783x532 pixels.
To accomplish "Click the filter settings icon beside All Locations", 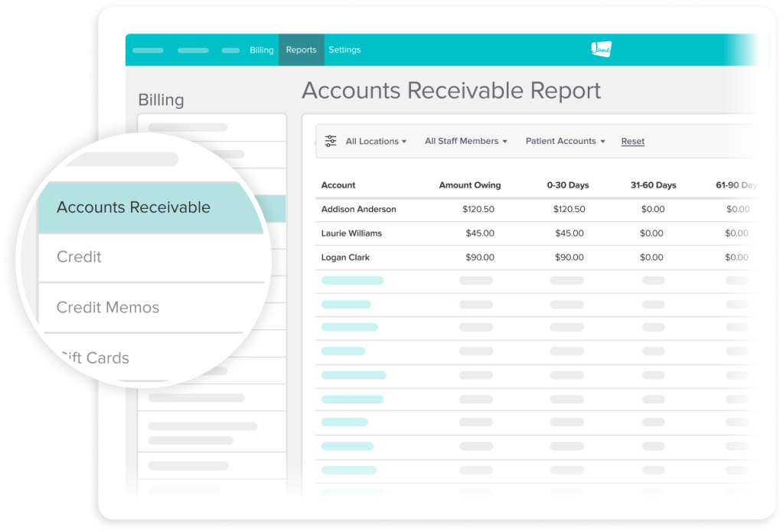I will (330, 141).
